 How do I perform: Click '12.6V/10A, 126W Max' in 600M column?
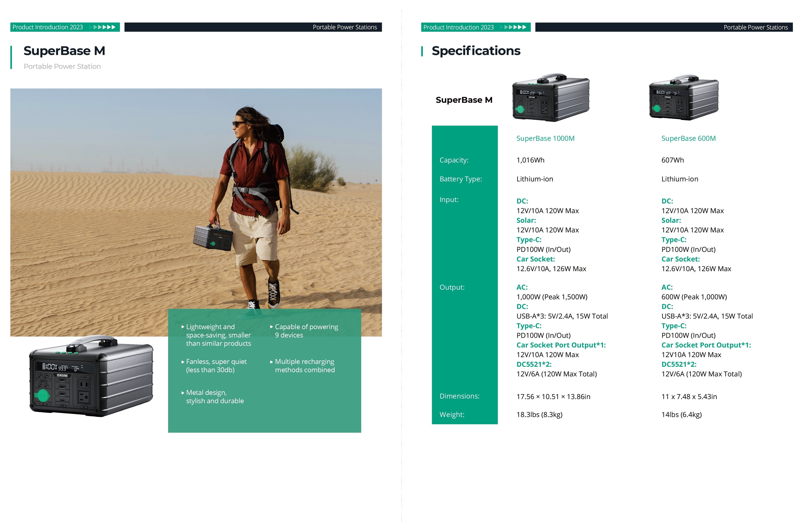pos(696,269)
